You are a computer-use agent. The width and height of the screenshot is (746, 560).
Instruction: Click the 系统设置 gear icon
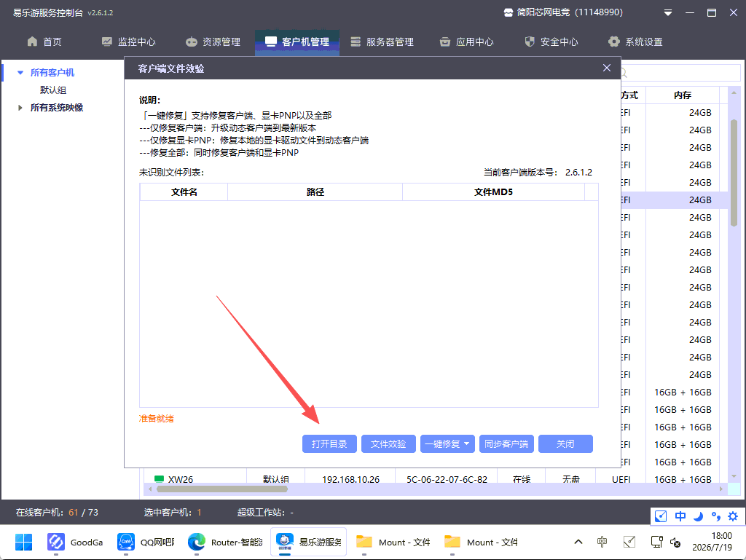pos(613,42)
